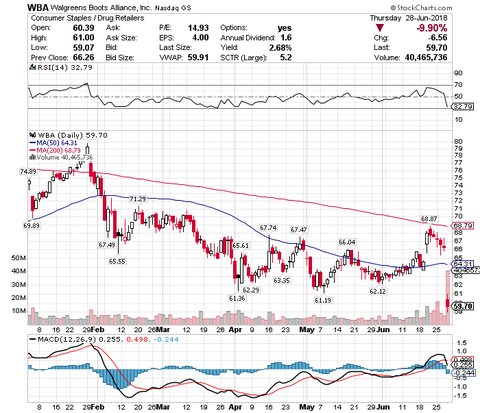This screenshot has height=413, width=480.
Task: Click the 63.35 price annotation
Action: [x=282, y=281]
